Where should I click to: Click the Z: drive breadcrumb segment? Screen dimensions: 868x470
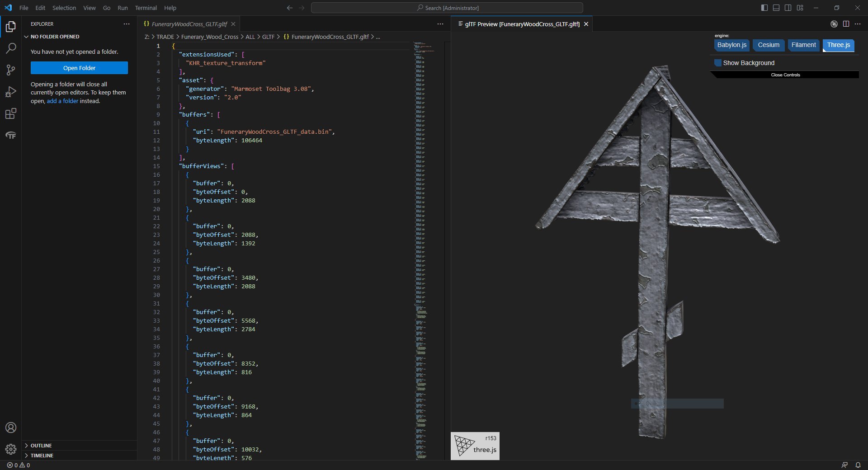[x=147, y=37]
